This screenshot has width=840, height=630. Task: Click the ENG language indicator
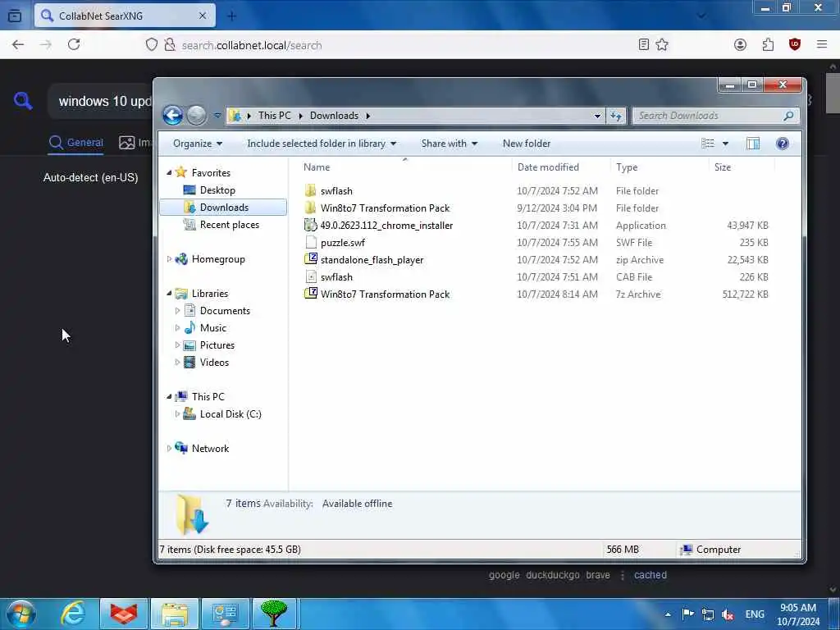pos(755,614)
